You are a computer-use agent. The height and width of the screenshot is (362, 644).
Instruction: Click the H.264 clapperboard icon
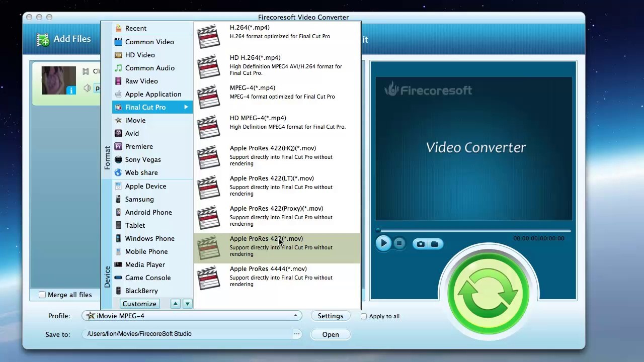tap(209, 36)
